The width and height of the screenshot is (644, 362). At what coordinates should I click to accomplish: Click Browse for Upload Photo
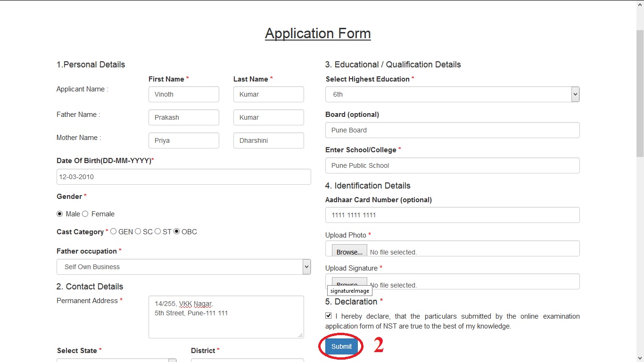pos(349,251)
